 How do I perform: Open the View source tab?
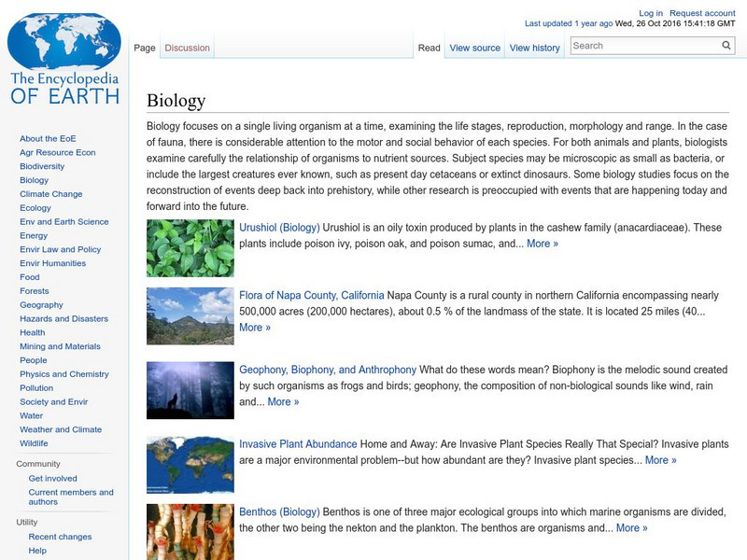(x=475, y=48)
